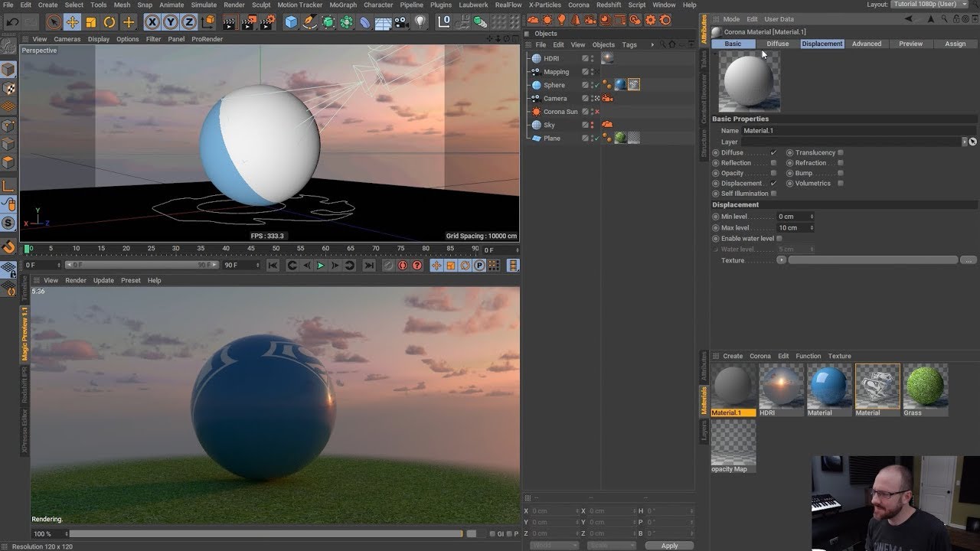Open material manager Create menu
980x551 pixels.
(x=733, y=356)
